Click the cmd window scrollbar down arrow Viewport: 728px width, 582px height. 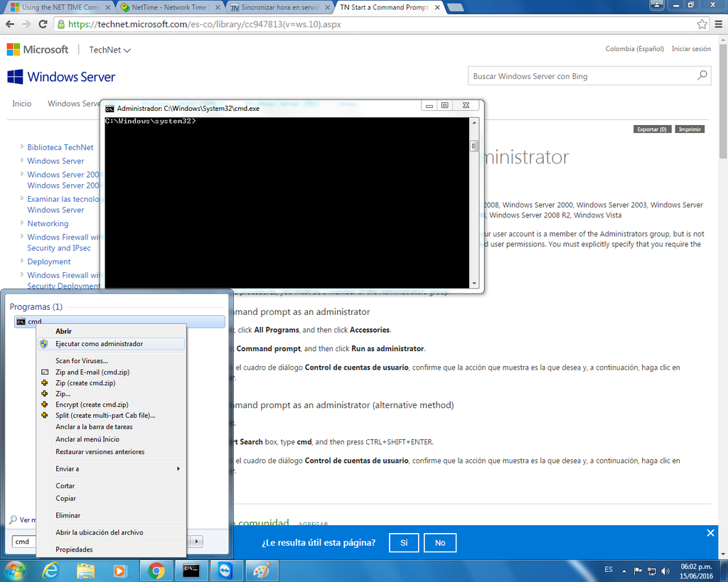[x=474, y=283]
